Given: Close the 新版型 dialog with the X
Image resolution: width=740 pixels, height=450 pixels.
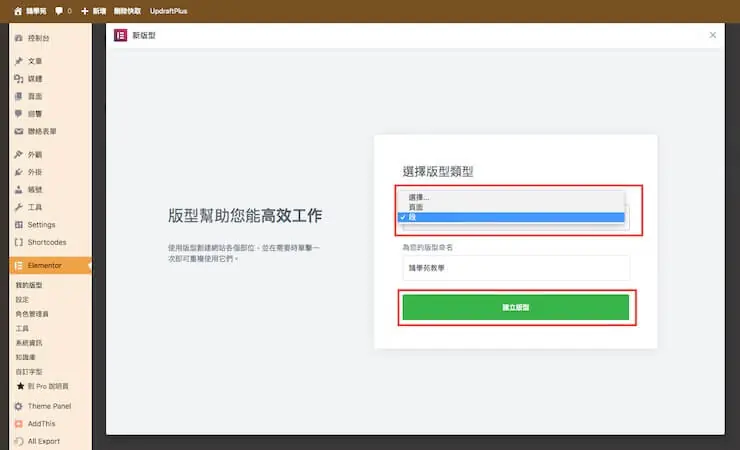Looking at the screenshot, I should [x=713, y=35].
